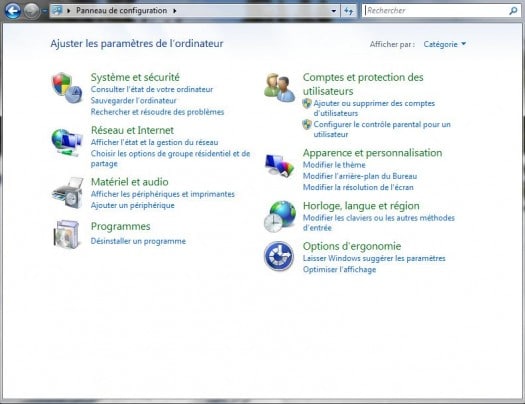
Task: Click the Horloge, langue et région globe-clock icon
Action: point(280,217)
